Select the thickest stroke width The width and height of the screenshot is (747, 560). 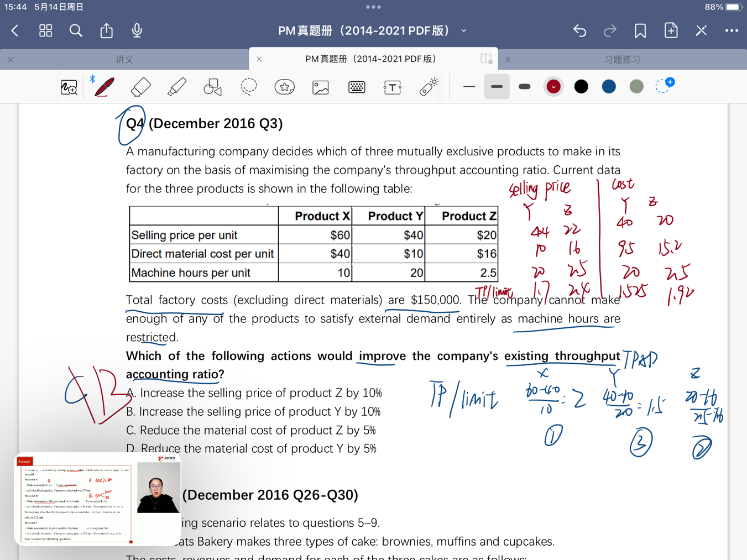525,87
